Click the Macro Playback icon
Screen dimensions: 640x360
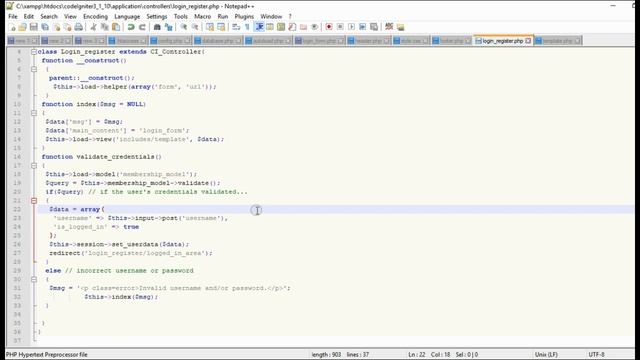tap(351, 27)
